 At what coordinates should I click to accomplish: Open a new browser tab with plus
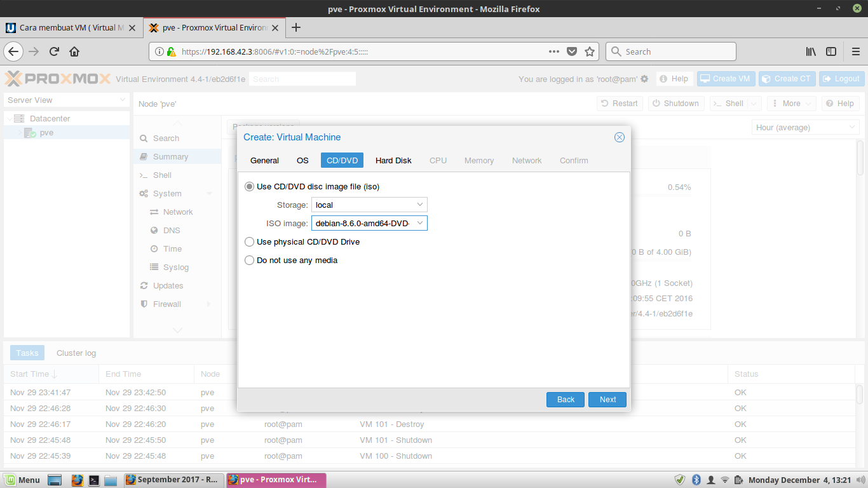pos(295,27)
